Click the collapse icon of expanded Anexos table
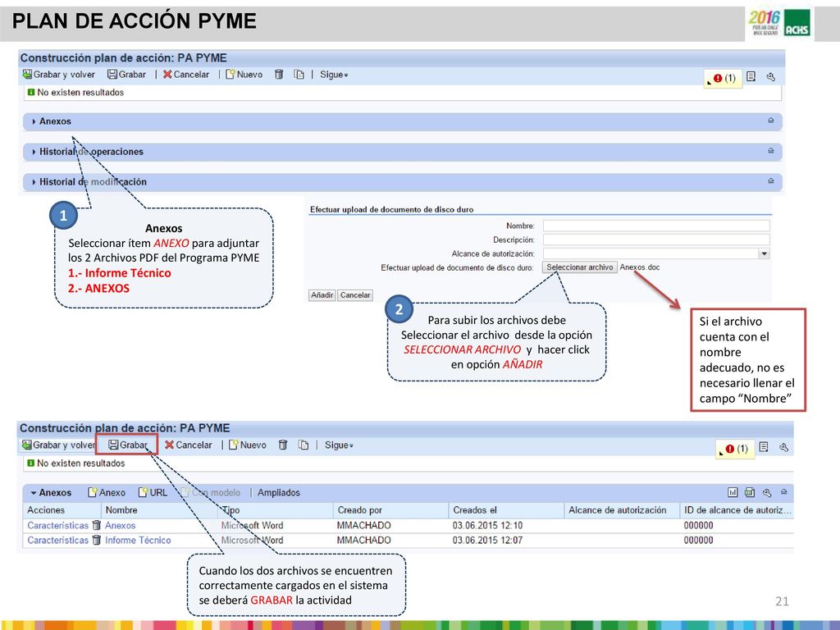840x630 pixels. pos(783,492)
